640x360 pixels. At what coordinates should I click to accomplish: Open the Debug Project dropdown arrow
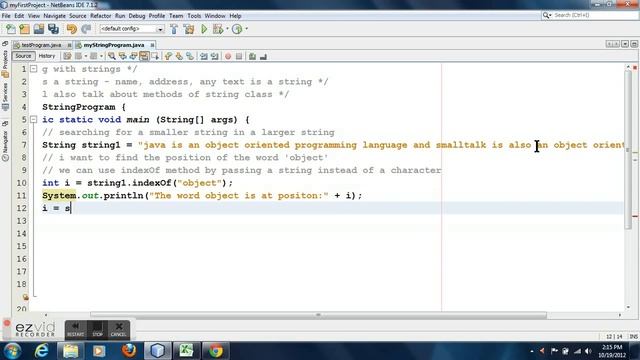coord(227,29)
